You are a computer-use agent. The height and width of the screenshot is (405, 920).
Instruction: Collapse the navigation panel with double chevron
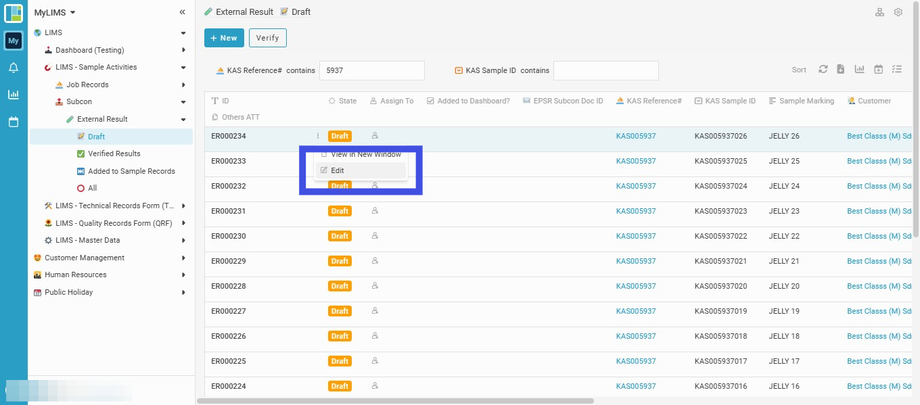click(x=182, y=12)
